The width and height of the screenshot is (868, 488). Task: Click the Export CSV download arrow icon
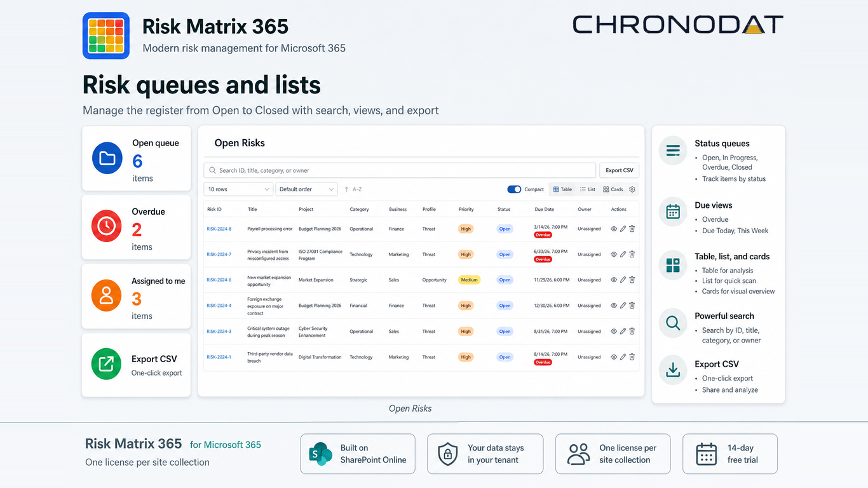(x=673, y=370)
